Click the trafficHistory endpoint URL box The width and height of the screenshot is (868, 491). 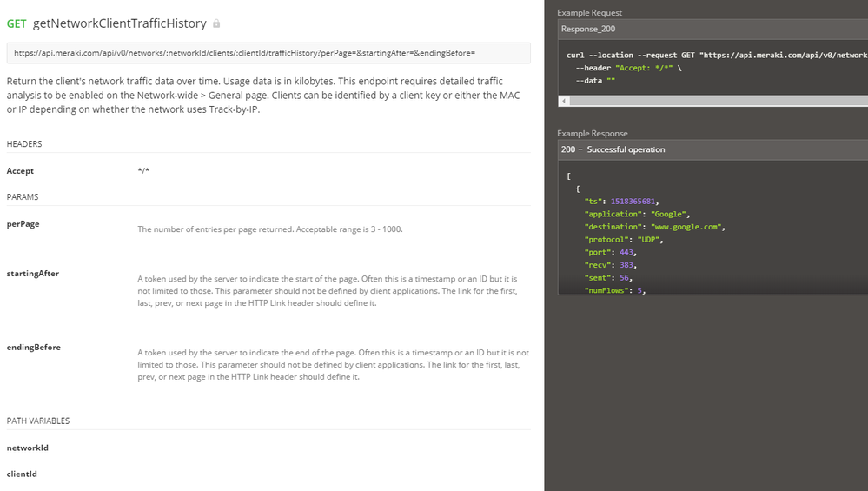click(268, 53)
